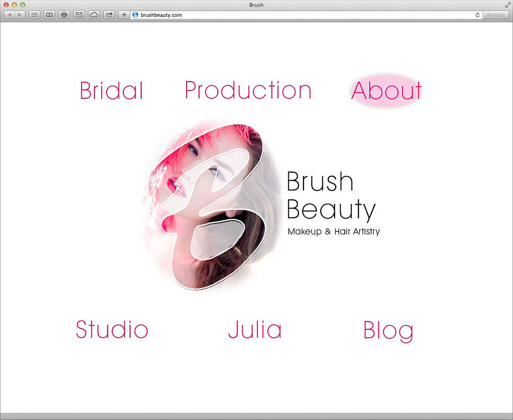Go to the Production section

point(248,90)
